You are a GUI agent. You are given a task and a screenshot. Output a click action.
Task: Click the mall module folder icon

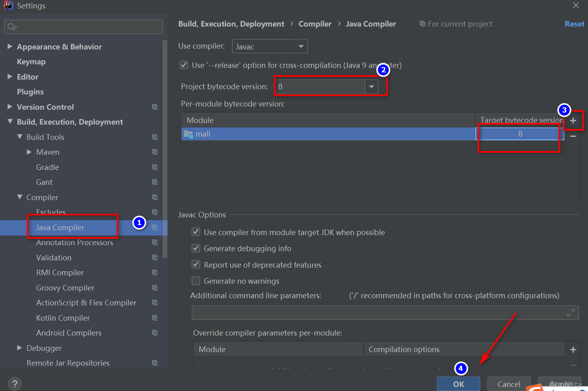[188, 134]
